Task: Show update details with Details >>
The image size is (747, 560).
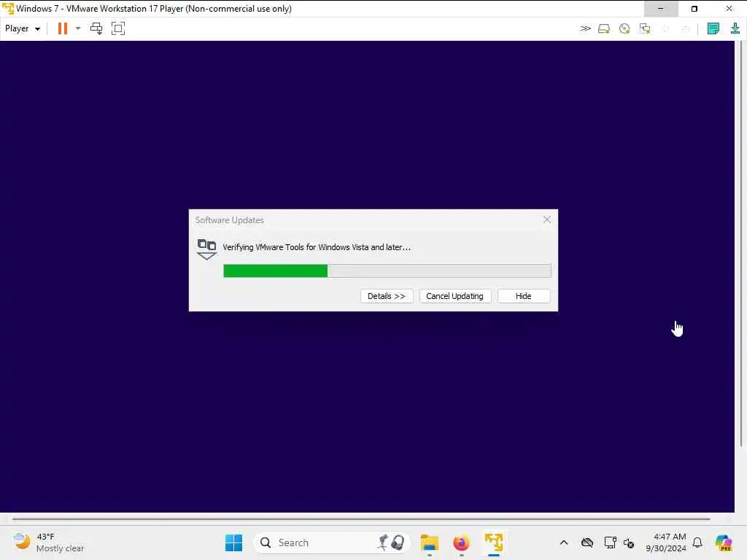Action: 387,296
